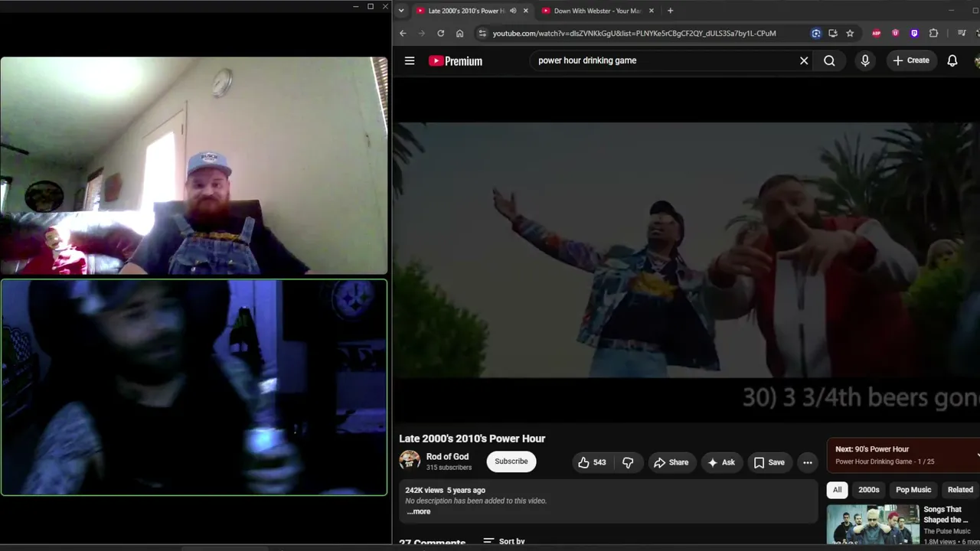View site information for youtube.com
Screen dimensions: 980x551
482,33
